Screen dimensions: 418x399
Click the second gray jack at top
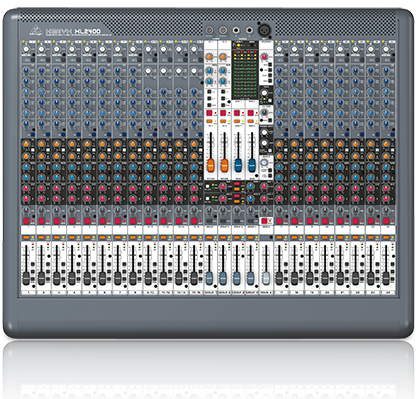pos(223,30)
